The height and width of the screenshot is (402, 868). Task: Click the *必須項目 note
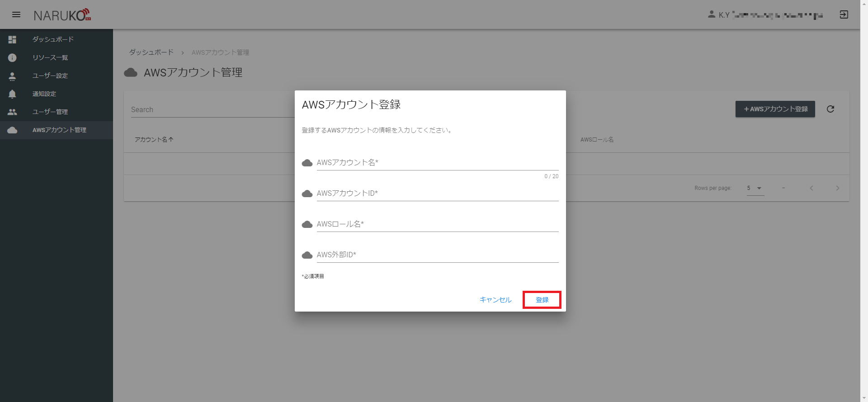click(313, 276)
